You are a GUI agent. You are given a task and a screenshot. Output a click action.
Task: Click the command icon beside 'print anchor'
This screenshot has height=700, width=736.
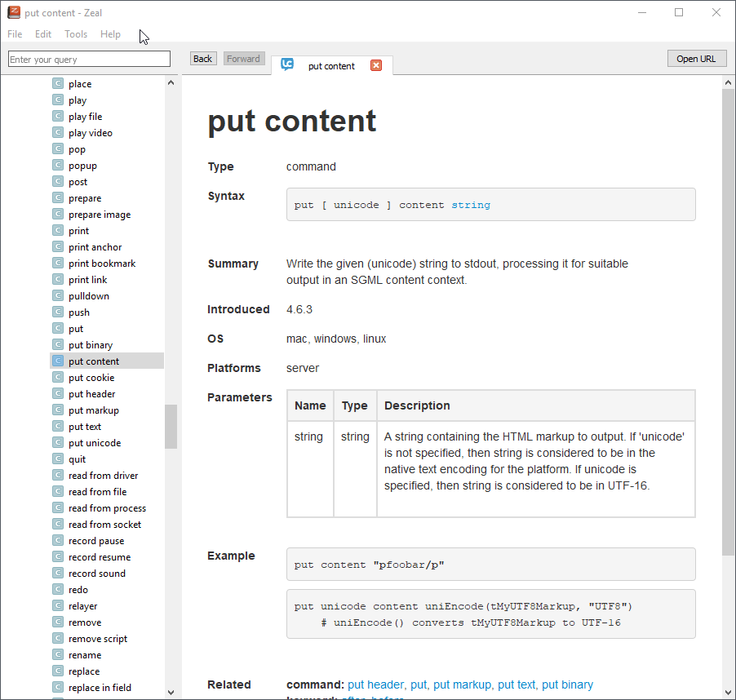coord(58,247)
